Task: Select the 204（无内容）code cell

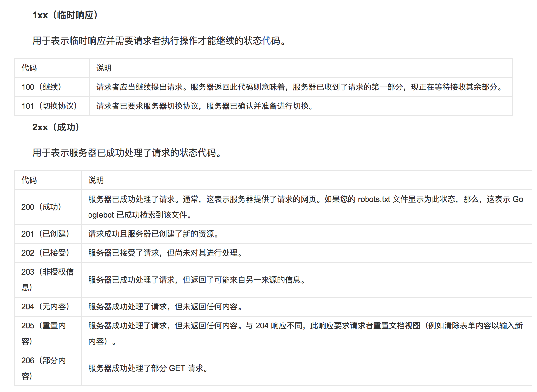Action: 45,307
